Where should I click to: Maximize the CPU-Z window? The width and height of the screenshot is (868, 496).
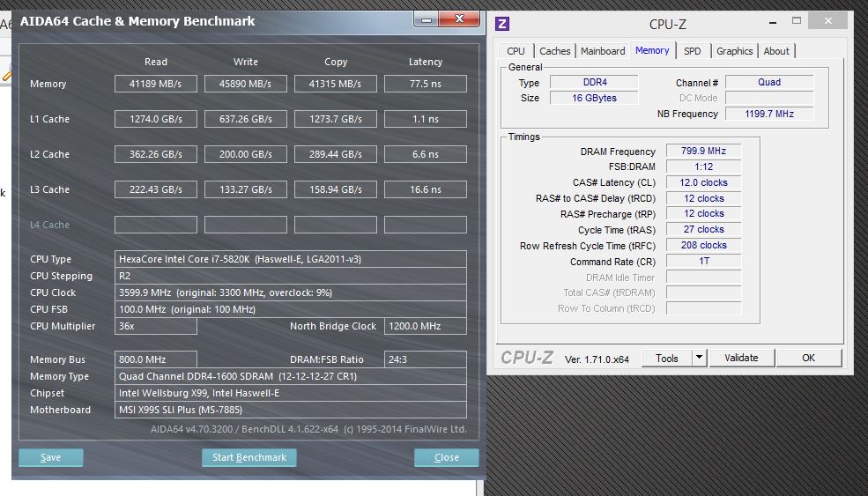click(x=797, y=21)
